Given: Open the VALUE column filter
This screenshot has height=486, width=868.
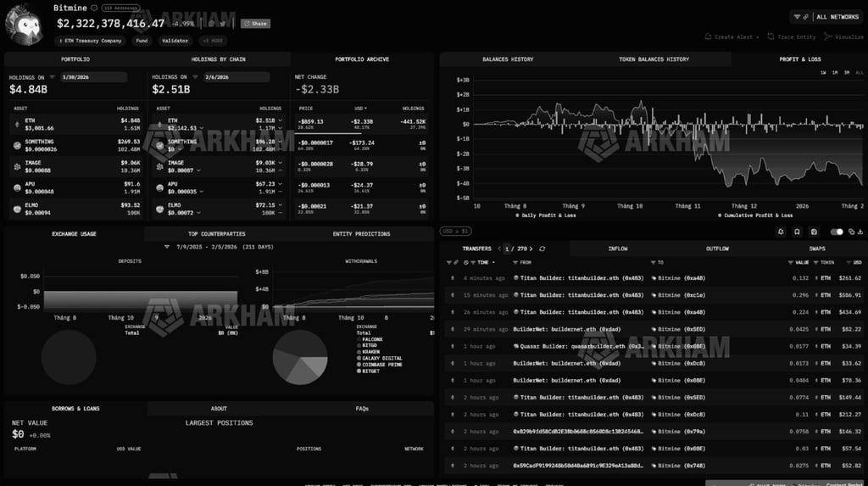Looking at the screenshot, I should [791, 263].
